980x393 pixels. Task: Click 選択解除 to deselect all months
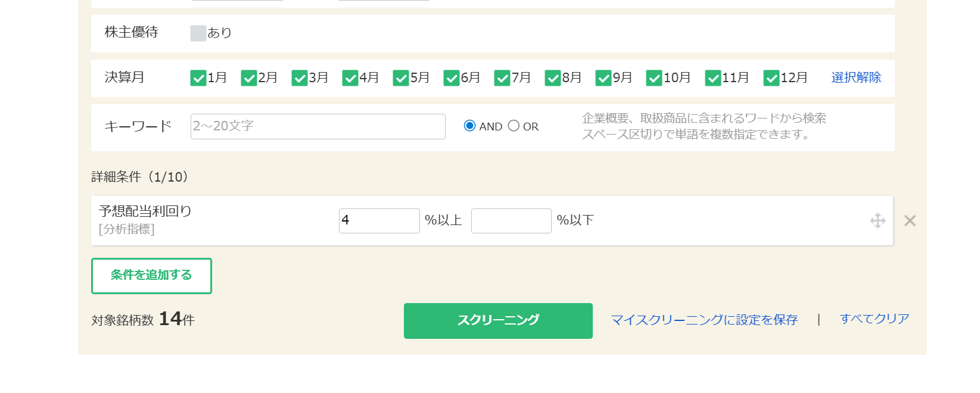click(855, 77)
